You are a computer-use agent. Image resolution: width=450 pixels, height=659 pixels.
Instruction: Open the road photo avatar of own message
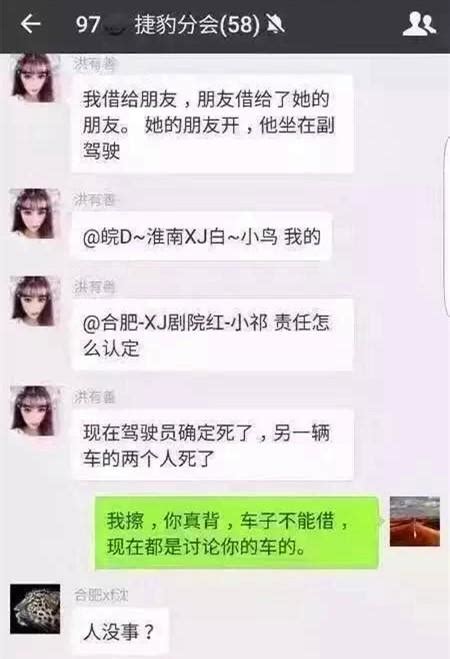(x=415, y=521)
